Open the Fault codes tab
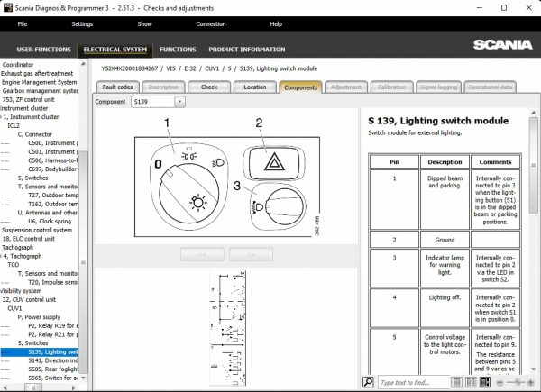The image size is (541, 392). 117,87
